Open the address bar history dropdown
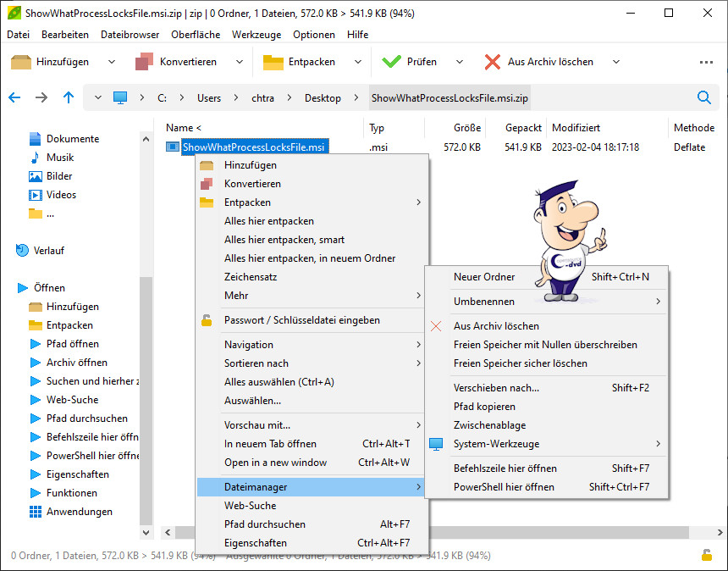The width and height of the screenshot is (728, 571). pyautogui.click(x=98, y=97)
